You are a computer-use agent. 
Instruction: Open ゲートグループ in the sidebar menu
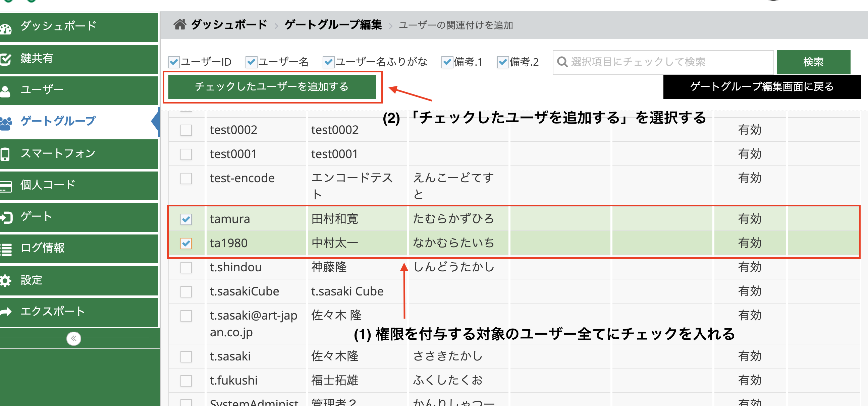coord(79,121)
